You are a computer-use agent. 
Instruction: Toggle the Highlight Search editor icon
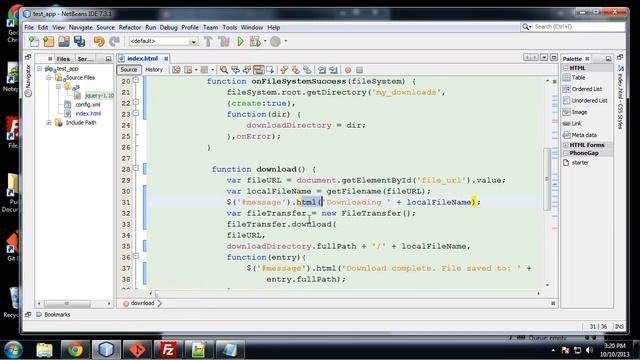(x=258, y=70)
